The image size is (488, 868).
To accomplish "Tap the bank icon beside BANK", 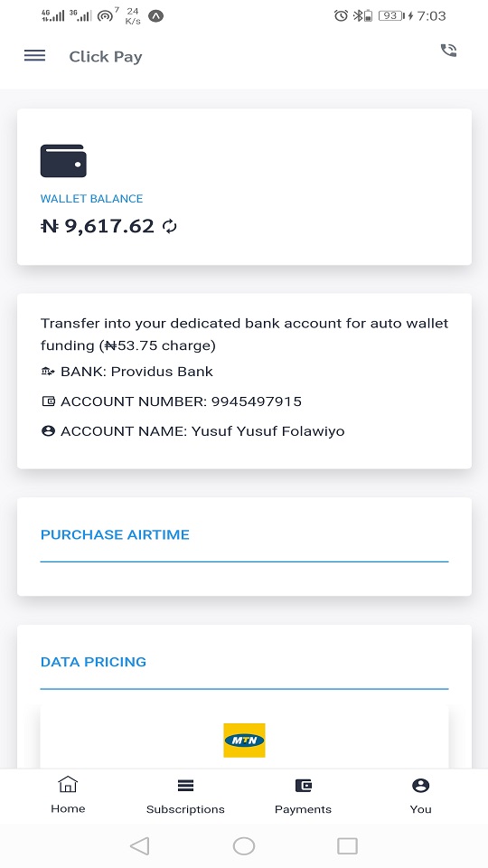I will coord(48,372).
